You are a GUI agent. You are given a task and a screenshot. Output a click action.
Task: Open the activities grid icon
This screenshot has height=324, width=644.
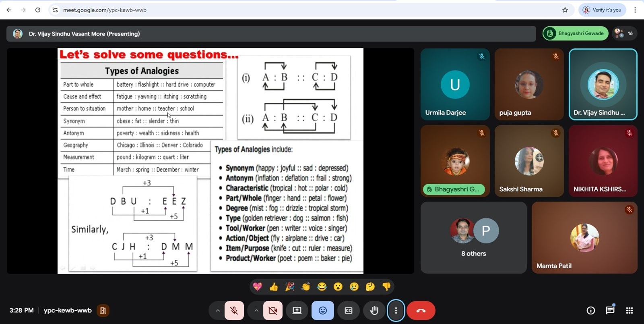coord(630,310)
